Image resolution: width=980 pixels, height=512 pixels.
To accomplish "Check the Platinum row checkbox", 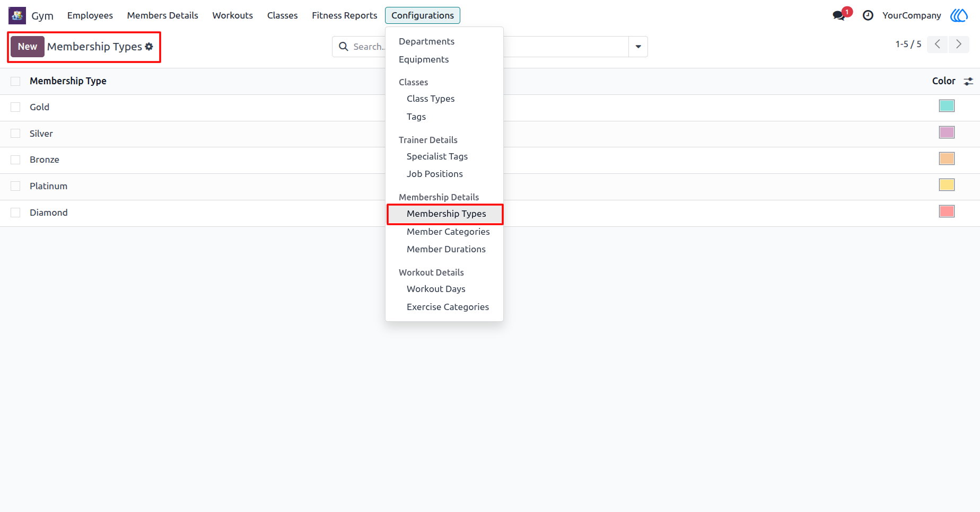I will 15,186.
